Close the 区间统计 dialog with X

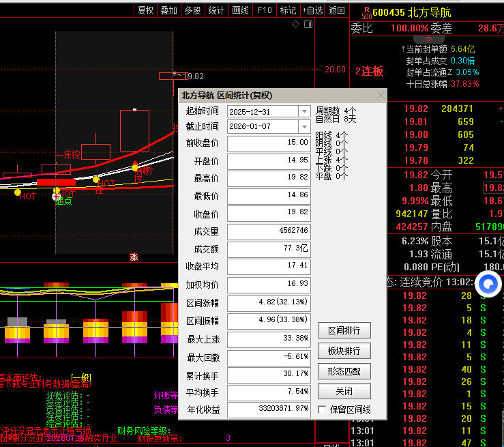(x=380, y=96)
